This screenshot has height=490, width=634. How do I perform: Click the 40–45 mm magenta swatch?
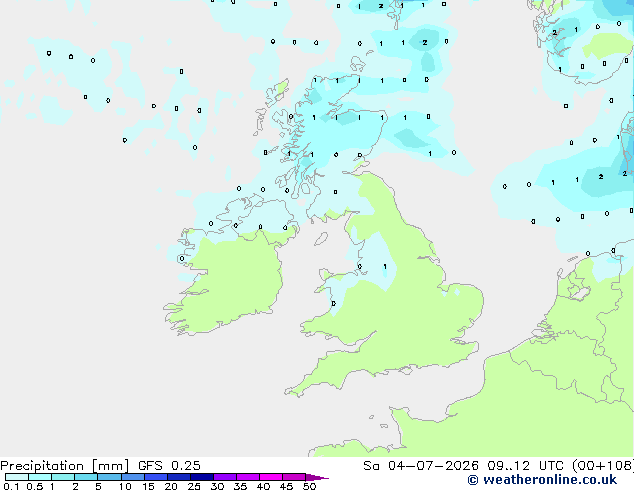pyautogui.click(x=271, y=477)
